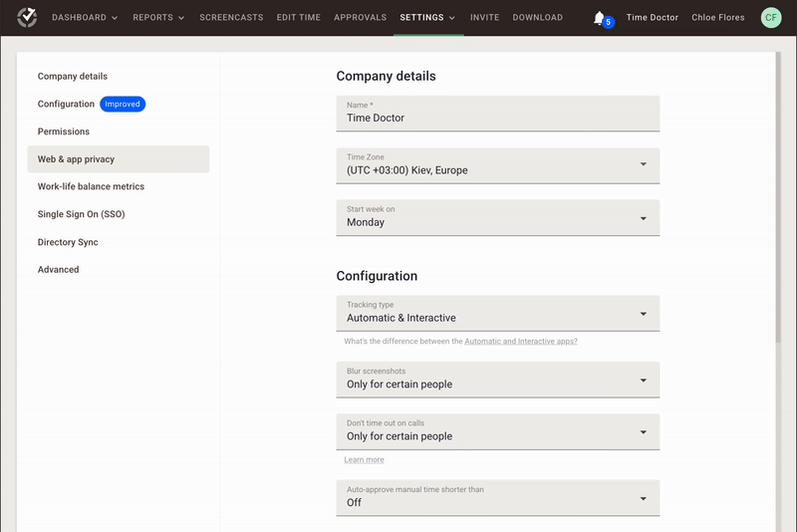Viewport: 797px width, 532px height.
Task: Expand the Reports menu
Action: [x=158, y=18]
